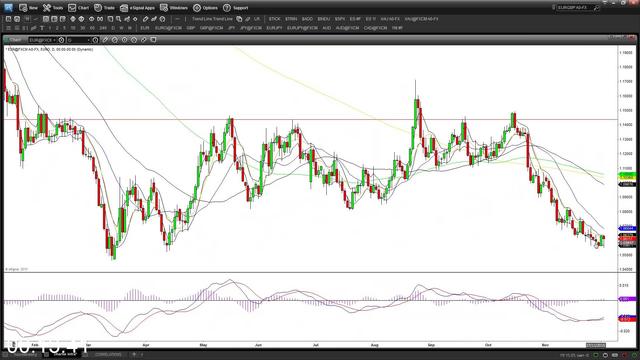
Task: Load the GBP@FXCM symbol shortcut
Action: (x=211, y=28)
